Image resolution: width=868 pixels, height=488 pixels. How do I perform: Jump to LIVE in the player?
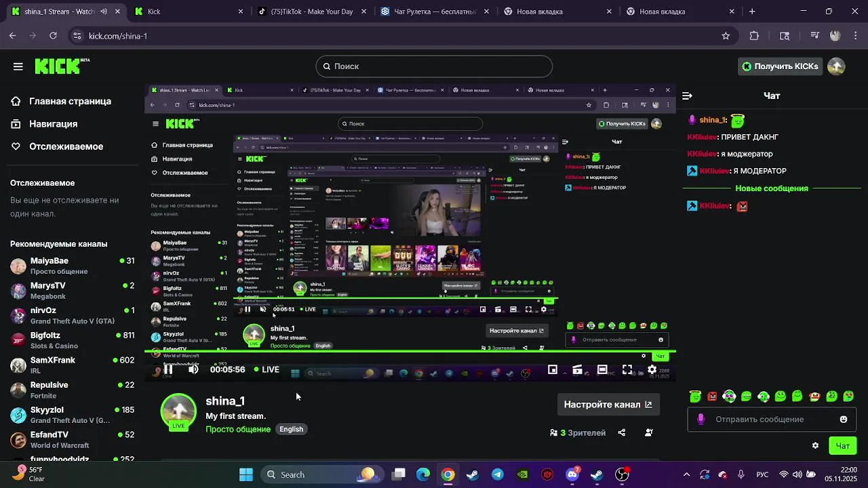(x=267, y=369)
